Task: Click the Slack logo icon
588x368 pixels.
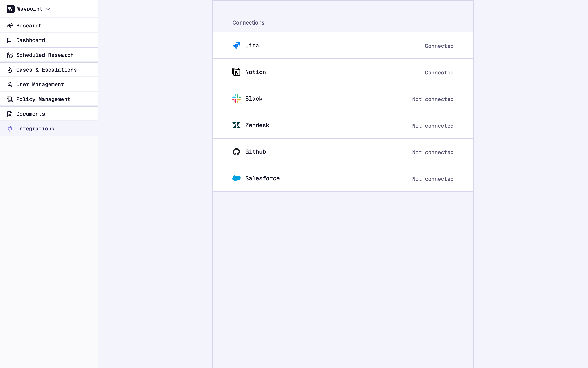Action: [x=236, y=99]
